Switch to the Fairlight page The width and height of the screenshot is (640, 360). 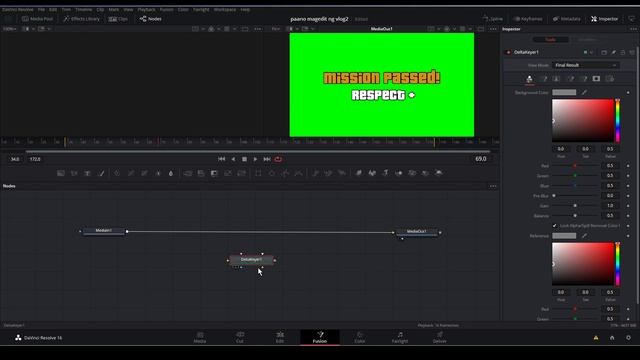click(x=400, y=337)
